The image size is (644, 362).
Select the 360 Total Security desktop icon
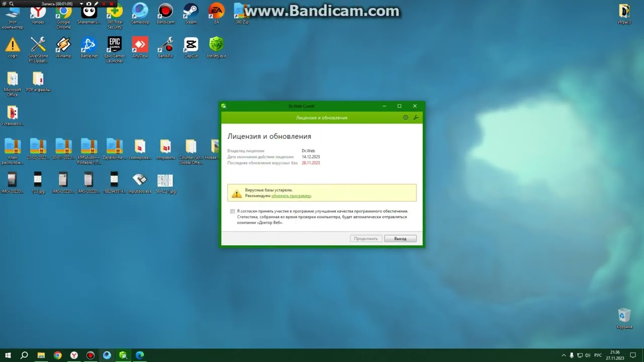click(x=115, y=16)
